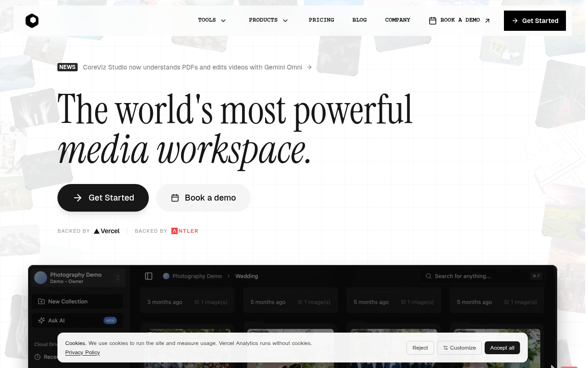Viewport: 588px width, 368px height.
Task: Click the 3 months ago collection card
Action: coord(187,300)
